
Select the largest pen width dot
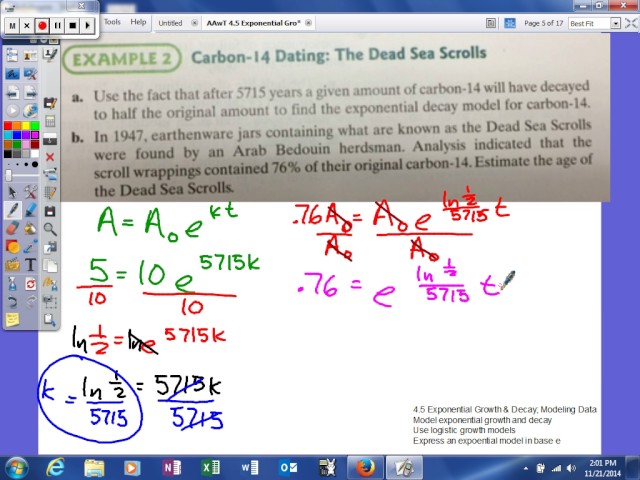[x=35, y=164]
